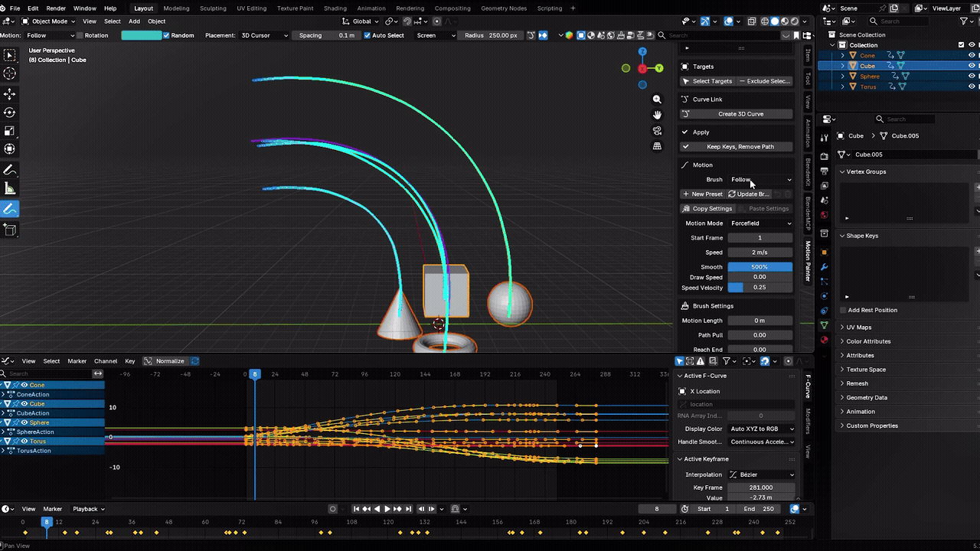Toggle Add Rest Position checkbox
This screenshot has height=551, width=980.
tap(843, 310)
